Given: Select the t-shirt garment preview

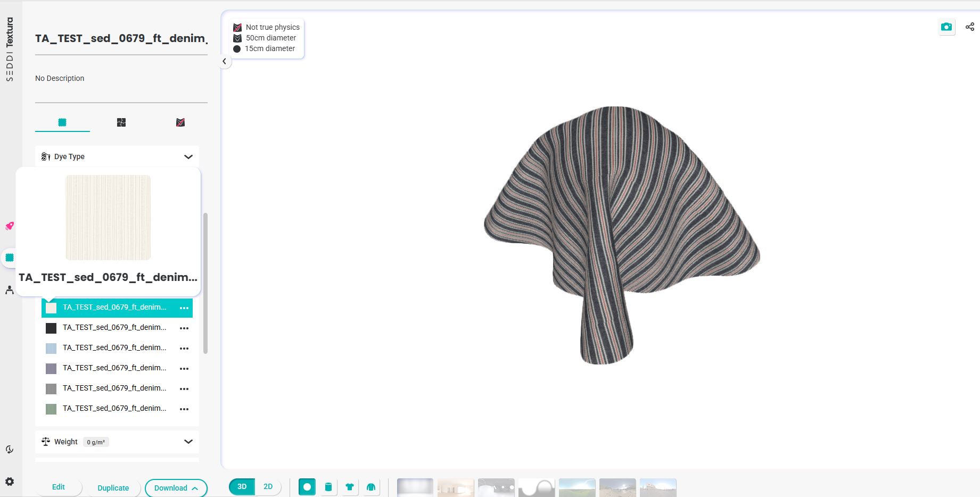Looking at the screenshot, I should point(350,487).
